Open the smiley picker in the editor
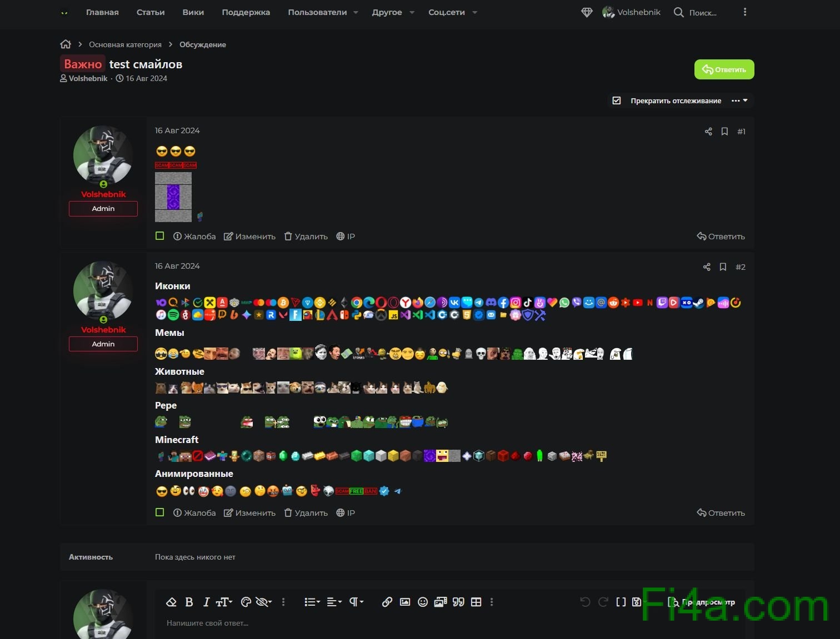The image size is (840, 639). coord(423,602)
